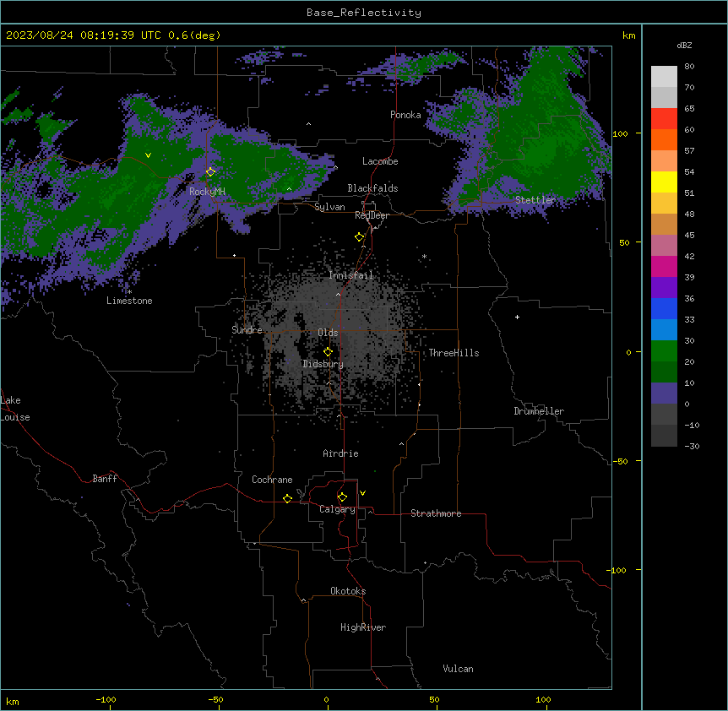
Task: Click the yellow diamond marker above RockyMH
Action: coord(211,172)
